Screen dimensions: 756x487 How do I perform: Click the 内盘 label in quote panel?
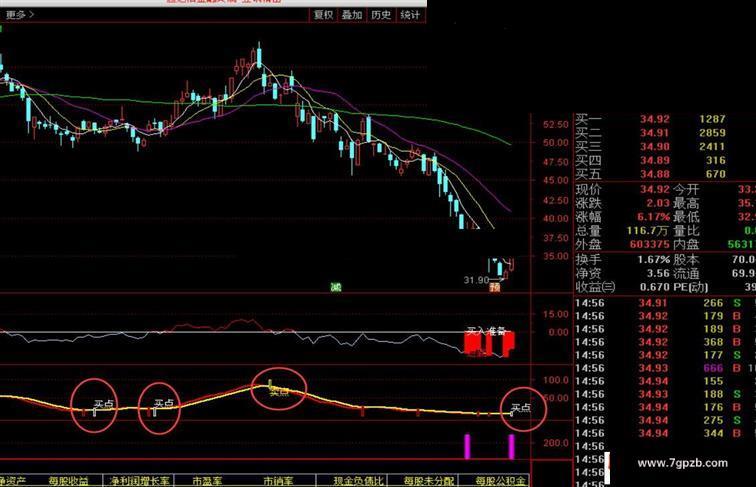[x=686, y=244]
